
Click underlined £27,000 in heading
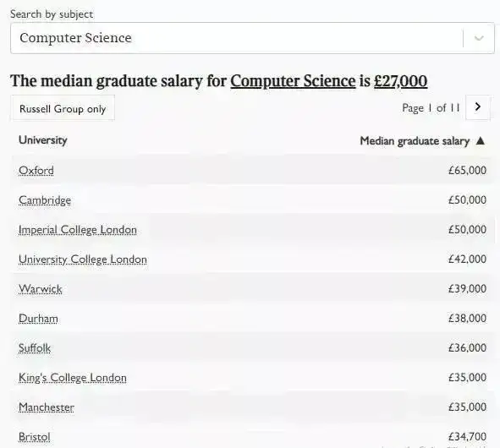(x=400, y=81)
